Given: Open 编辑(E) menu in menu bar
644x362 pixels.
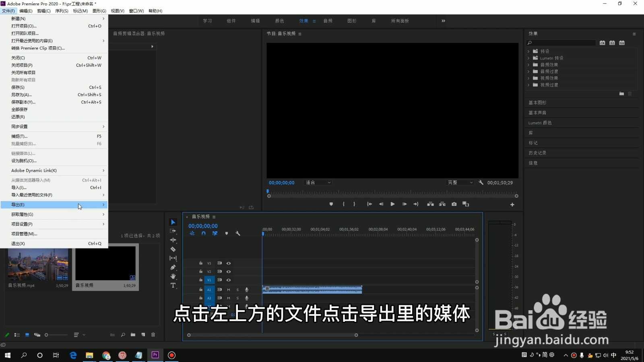Looking at the screenshot, I should pyautogui.click(x=26, y=11).
